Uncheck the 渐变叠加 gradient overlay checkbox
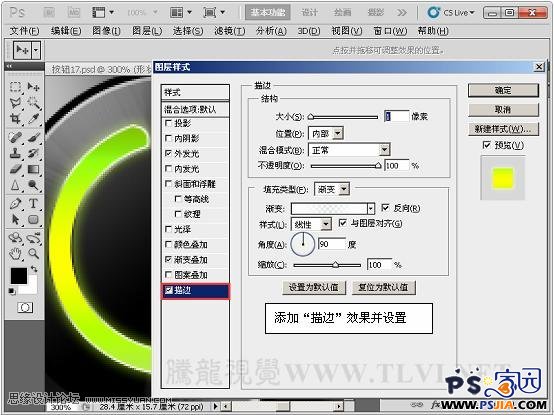The width and height of the screenshot is (554, 415). 169,260
